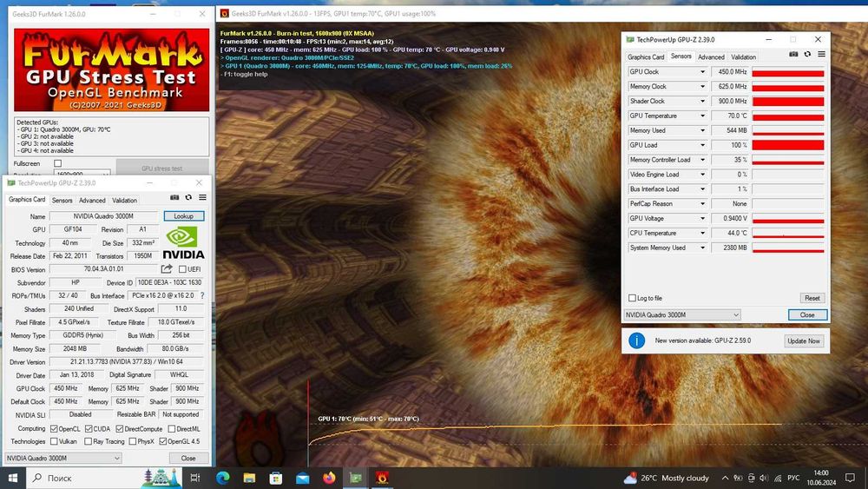Screen dimensions: 868x489
Task: Open File Explorer from taskbar
Action: [249, 478]
